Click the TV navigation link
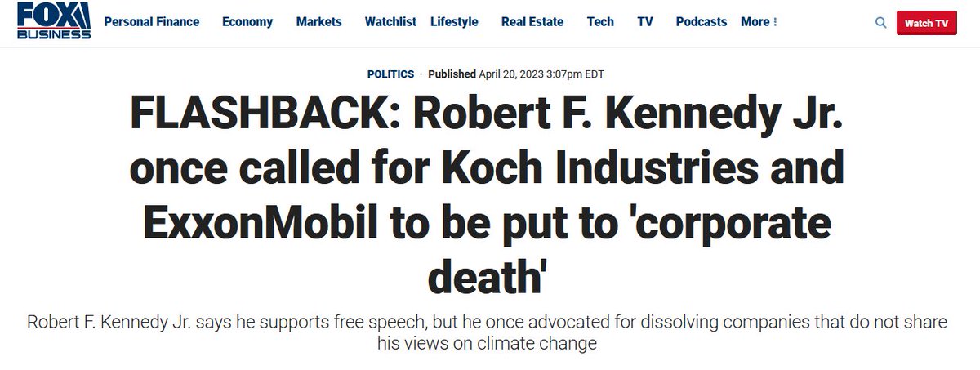This screenshot has height=370, width=980. (645, 22)
